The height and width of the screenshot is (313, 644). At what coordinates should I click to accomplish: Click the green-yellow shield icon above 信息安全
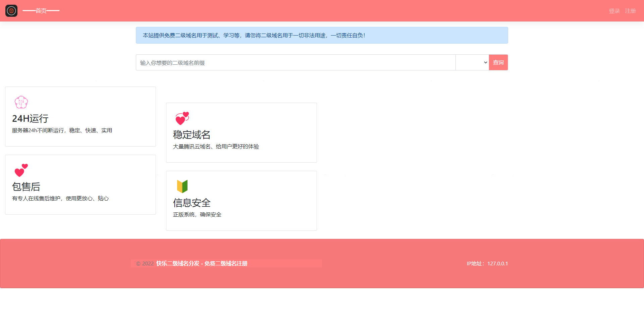[x=182, y=186]
